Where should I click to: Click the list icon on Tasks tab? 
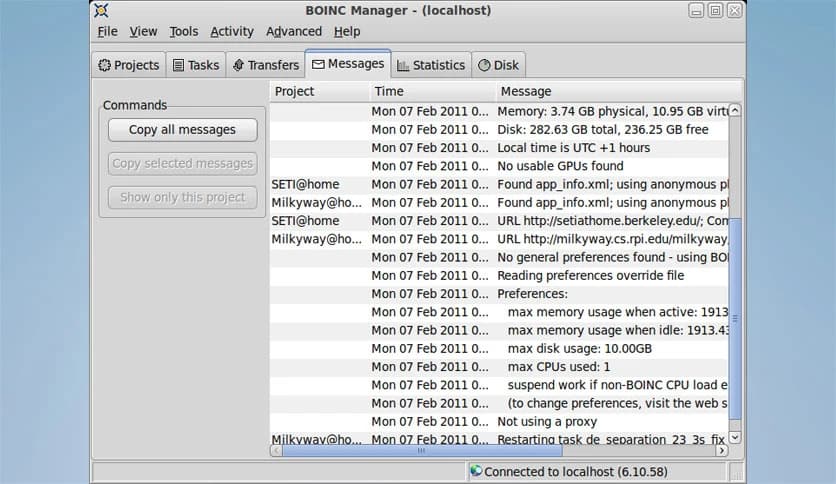point(179,65)
